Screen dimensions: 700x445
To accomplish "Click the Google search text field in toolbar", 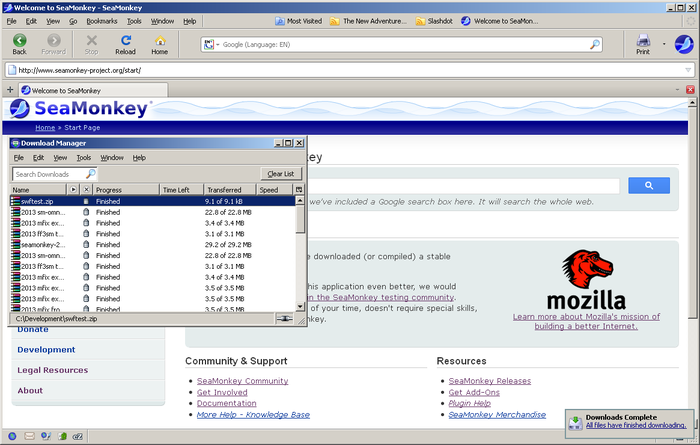I will click(x=404, y=44).
